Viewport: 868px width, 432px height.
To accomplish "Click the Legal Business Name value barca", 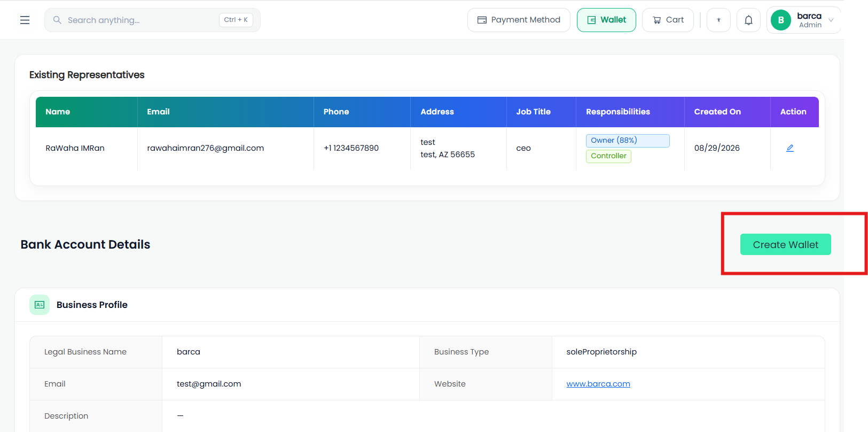I will click(189, 352).
